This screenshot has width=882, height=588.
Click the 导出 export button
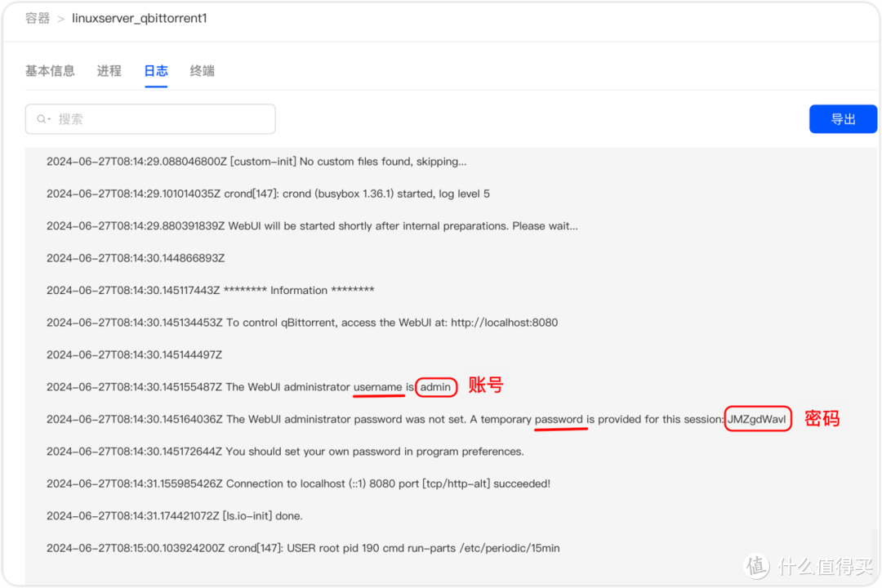843,119
